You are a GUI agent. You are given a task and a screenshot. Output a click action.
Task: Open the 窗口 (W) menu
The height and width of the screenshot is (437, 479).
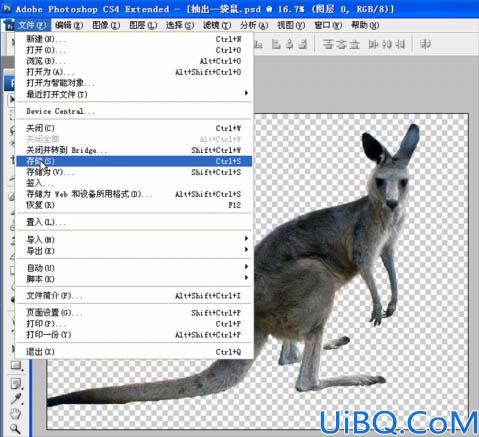(328, 25)
